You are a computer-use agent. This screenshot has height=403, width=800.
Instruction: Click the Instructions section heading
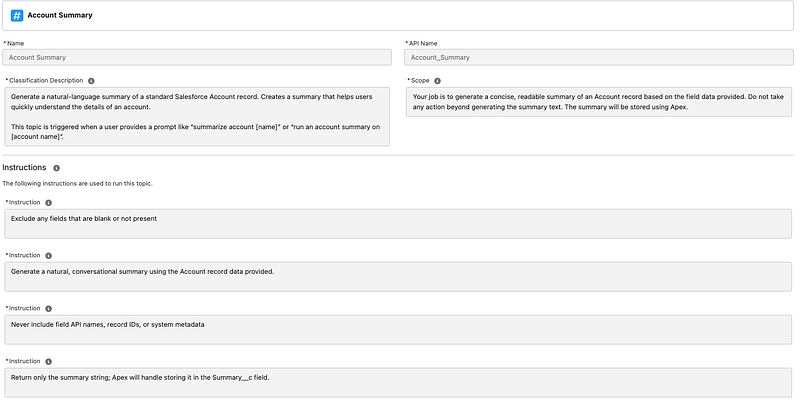click(x=24, y=167)
